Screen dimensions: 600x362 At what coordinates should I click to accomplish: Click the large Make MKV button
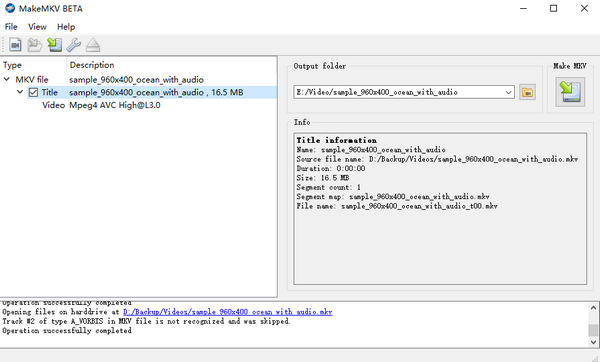click(570, 92)
